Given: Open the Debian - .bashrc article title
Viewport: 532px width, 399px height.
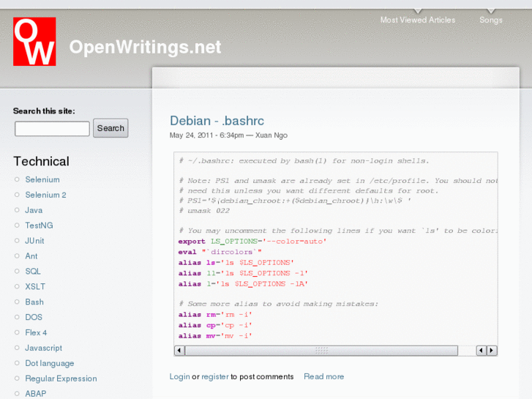Looking at the screenshot, I should [217, 121].
